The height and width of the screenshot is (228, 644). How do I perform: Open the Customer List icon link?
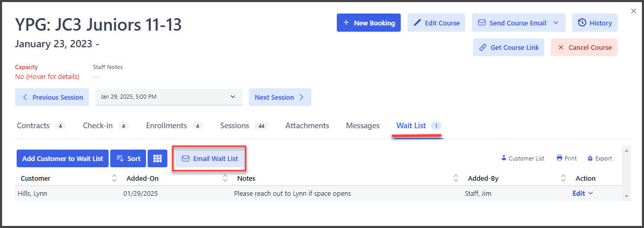coord(523,158)
